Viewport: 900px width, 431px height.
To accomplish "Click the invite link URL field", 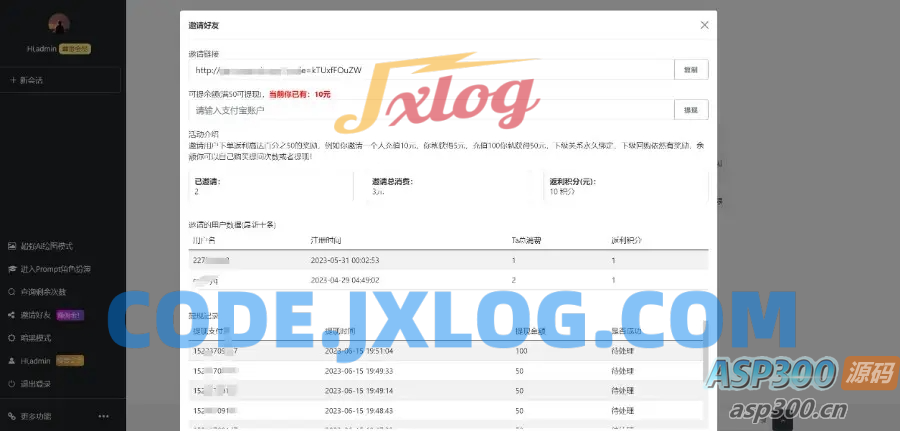I will (430, 70).
